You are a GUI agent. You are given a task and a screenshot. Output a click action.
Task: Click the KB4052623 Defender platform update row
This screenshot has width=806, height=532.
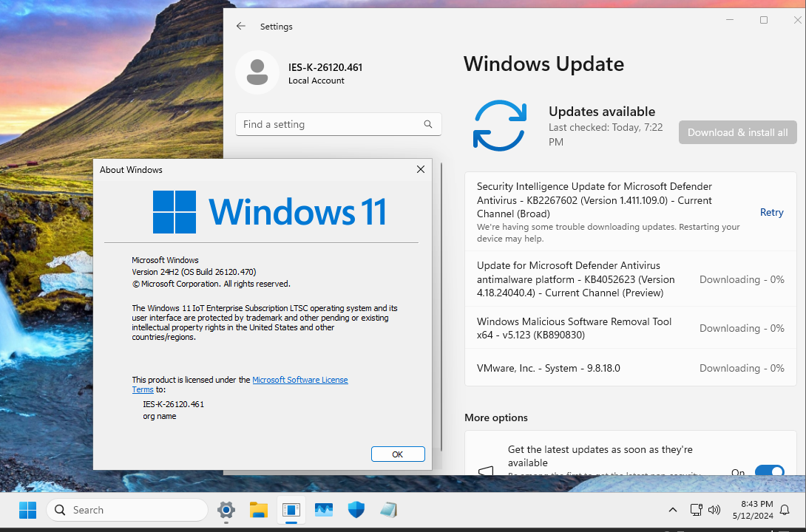click(x=631, y=279)
